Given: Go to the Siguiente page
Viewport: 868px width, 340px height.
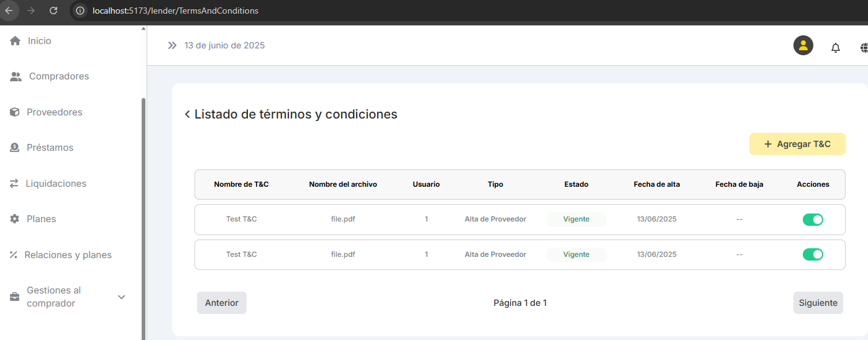Looking at the screenshot, I should 818,303.
